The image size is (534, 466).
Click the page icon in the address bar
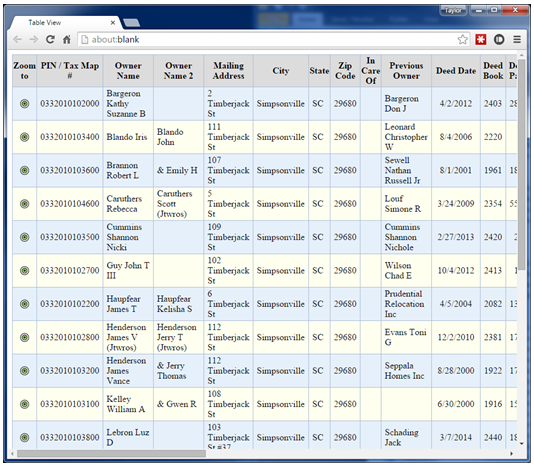coord(84,40)
